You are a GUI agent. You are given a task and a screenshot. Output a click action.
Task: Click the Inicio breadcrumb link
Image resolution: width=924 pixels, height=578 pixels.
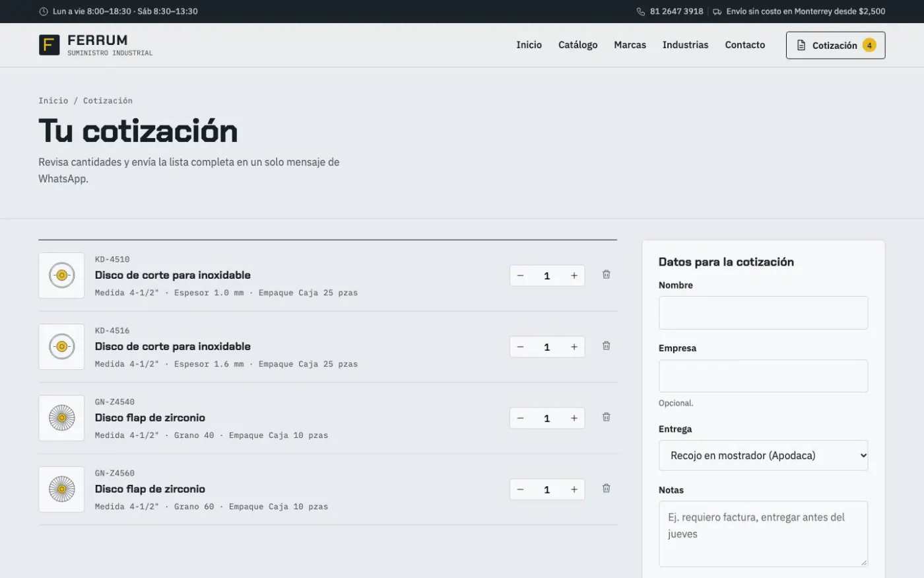click(53, 100)
